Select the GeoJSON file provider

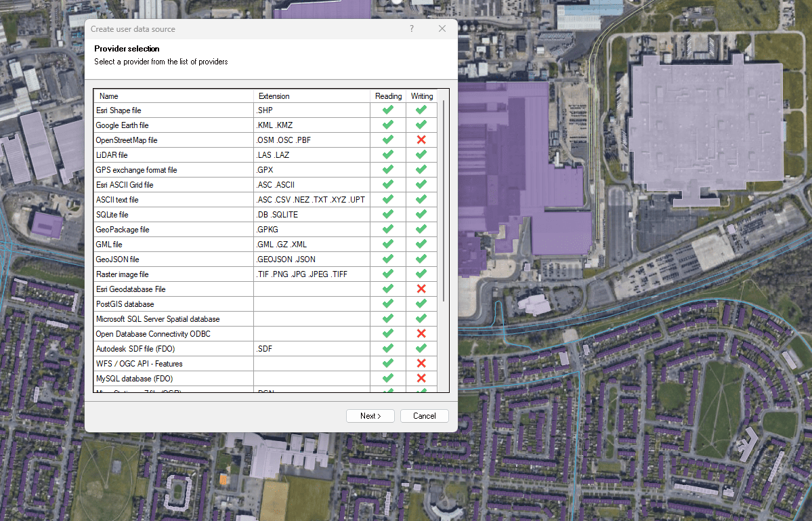pos(117,259)
